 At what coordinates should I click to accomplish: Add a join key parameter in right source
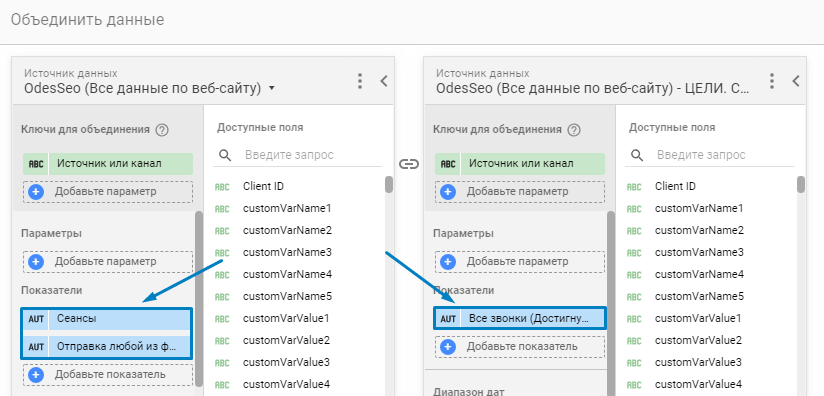point(520,192)
